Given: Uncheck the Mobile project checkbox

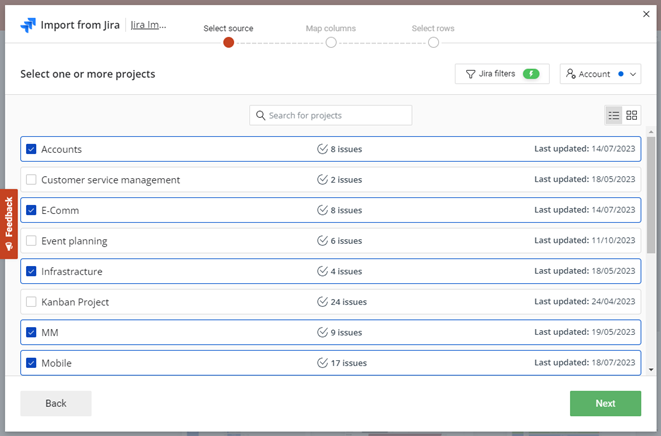Looking at the screenshot, I should 31,363.
